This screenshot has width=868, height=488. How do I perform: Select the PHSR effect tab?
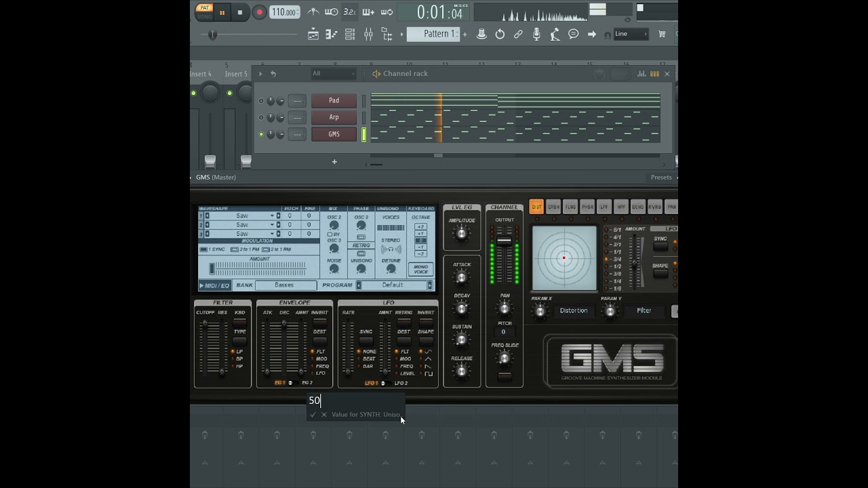(587, 207)
